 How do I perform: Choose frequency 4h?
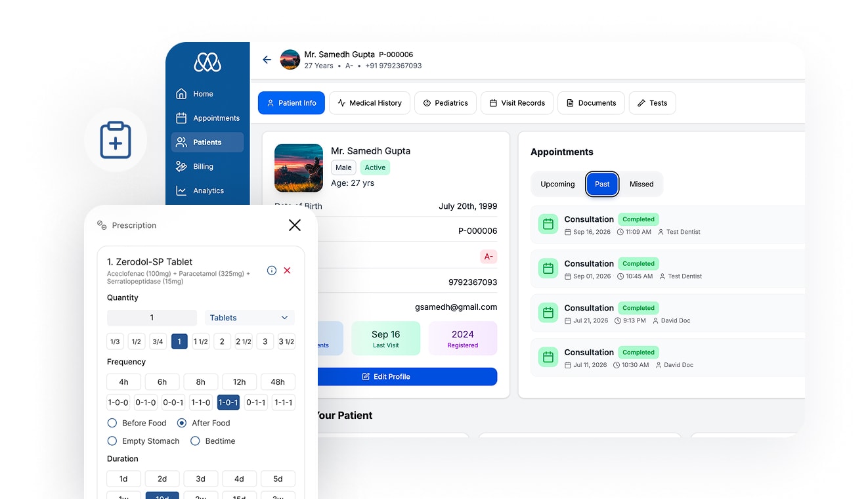pos(123,382)
